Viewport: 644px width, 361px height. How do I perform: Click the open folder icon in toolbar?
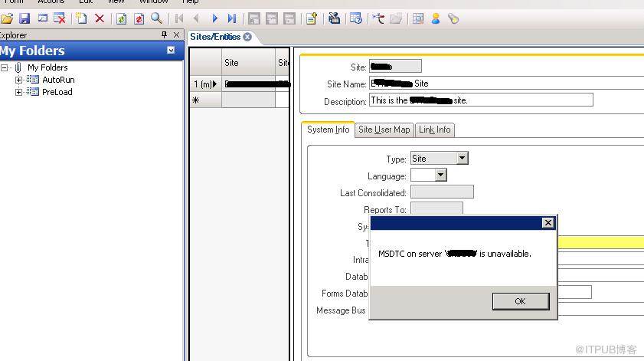click(x=7, y=18)
